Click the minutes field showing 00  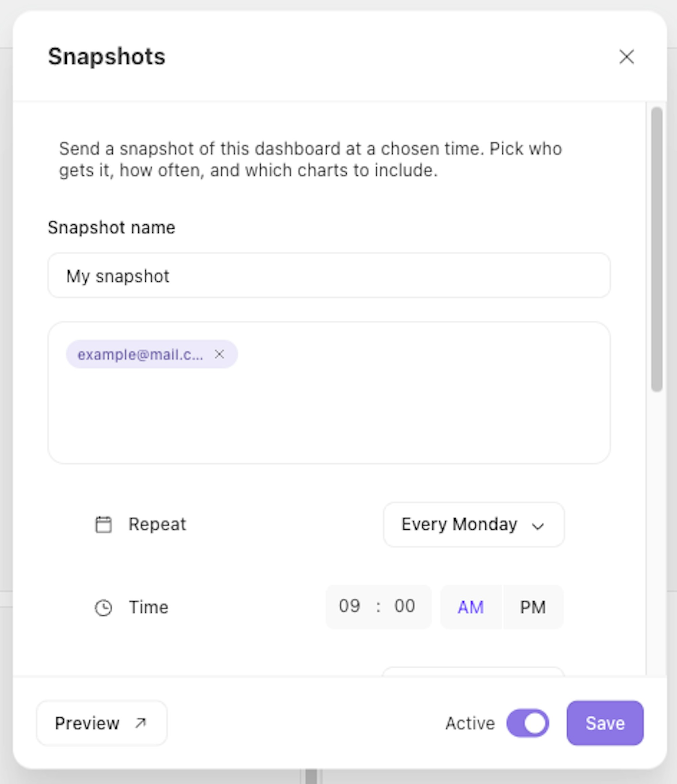[405, 606]
